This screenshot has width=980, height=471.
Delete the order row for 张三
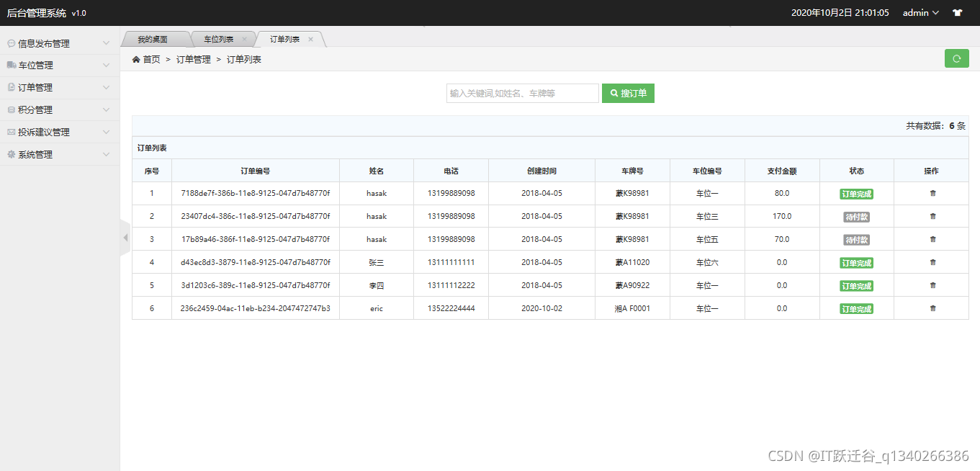[933, 262]
